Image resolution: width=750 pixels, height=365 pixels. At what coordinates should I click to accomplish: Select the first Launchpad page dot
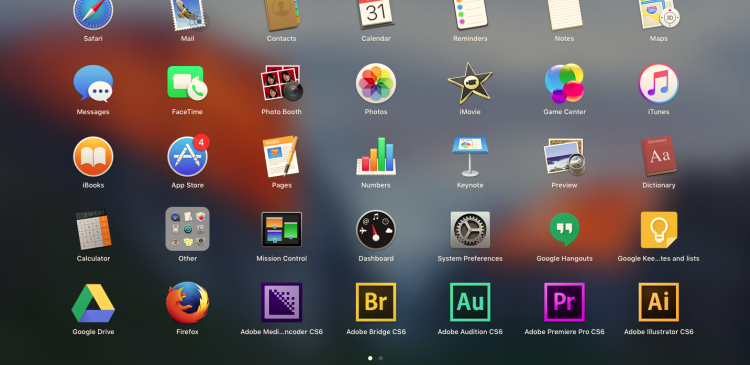pyautogui.click(x=370, y=358)
